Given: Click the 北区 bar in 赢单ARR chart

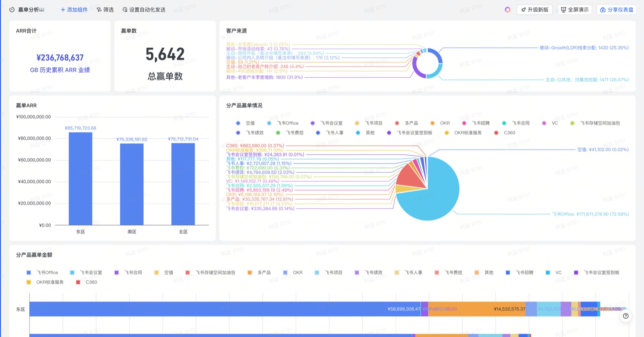Looking at the screenshot, I should point(183,184).
